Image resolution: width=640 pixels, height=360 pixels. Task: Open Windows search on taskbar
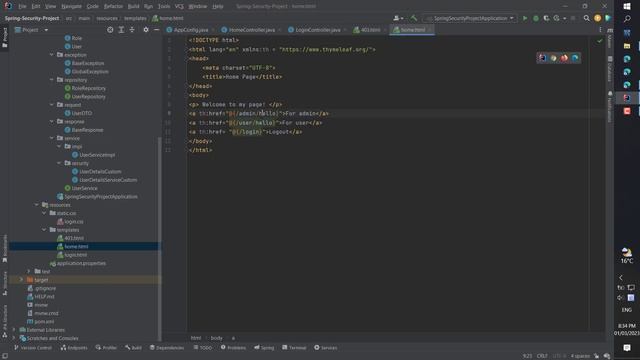627,19
